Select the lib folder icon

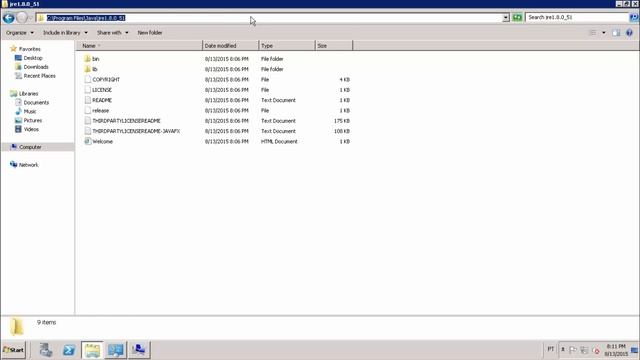click(87, 69)
